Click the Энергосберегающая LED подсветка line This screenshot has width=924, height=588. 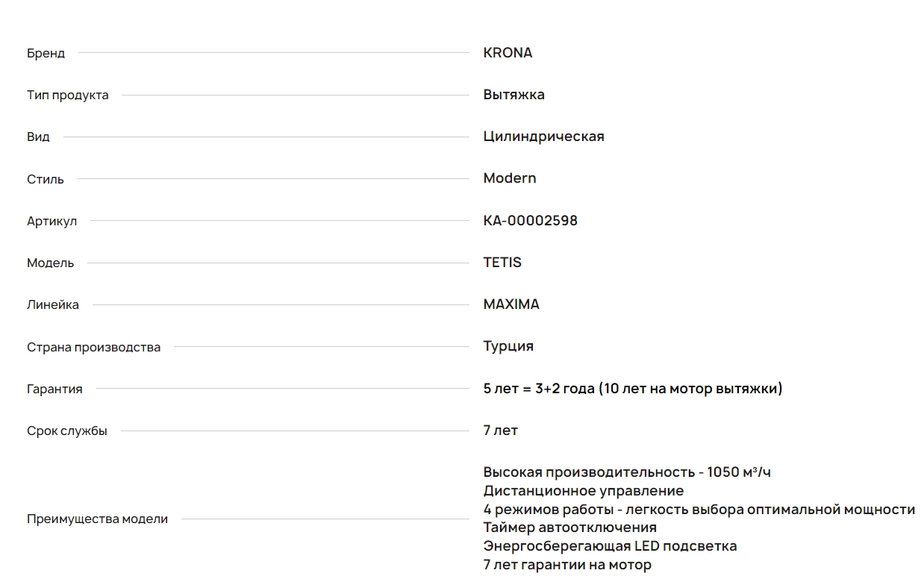pyautogui.click(x=610, y=546)
